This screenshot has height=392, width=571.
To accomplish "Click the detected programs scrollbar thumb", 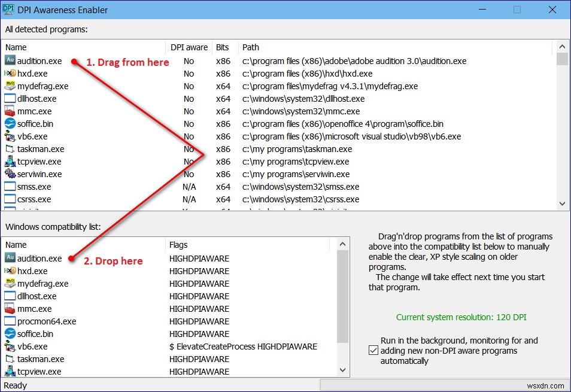I will coord(562,59).
